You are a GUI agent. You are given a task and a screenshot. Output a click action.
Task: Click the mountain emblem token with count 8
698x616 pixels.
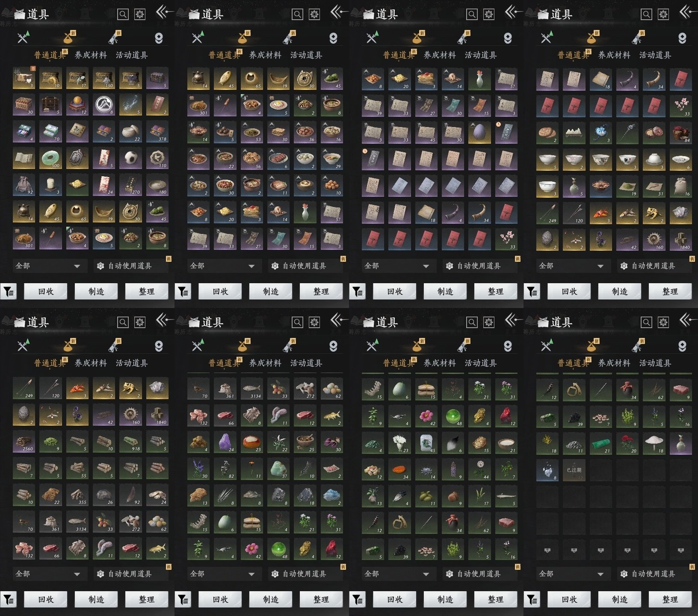[104, 105]
